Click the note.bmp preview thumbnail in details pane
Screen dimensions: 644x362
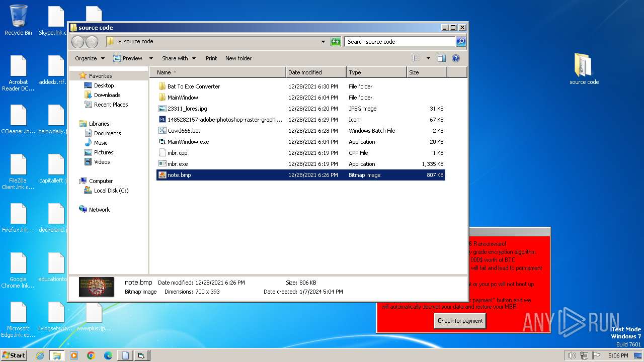coord(96,287)
